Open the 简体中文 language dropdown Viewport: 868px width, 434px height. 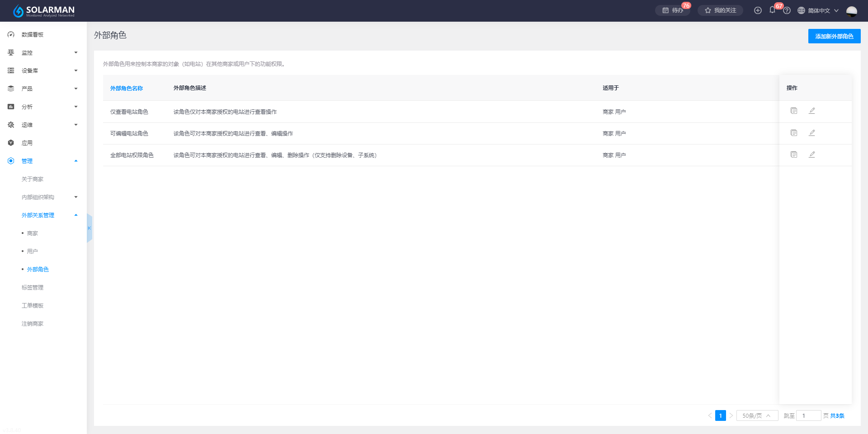tap(818, 10)
